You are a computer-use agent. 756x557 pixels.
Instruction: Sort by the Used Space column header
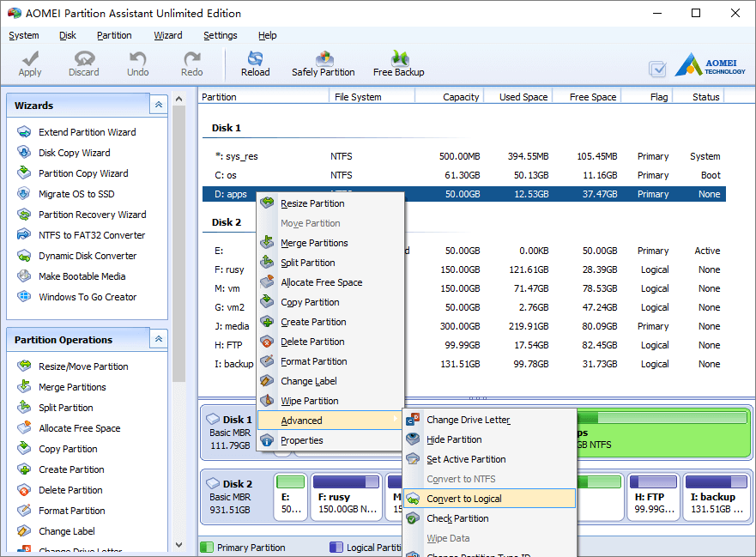pos(518,97)
